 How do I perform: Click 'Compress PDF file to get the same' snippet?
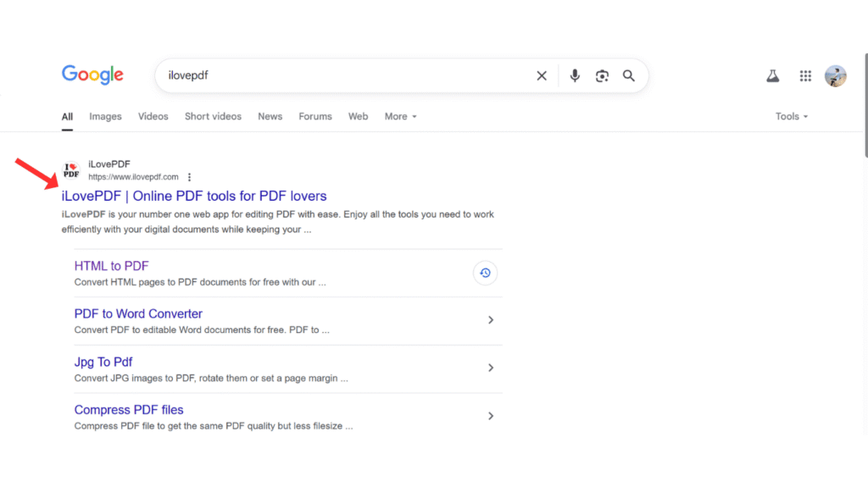click(213, 426)
